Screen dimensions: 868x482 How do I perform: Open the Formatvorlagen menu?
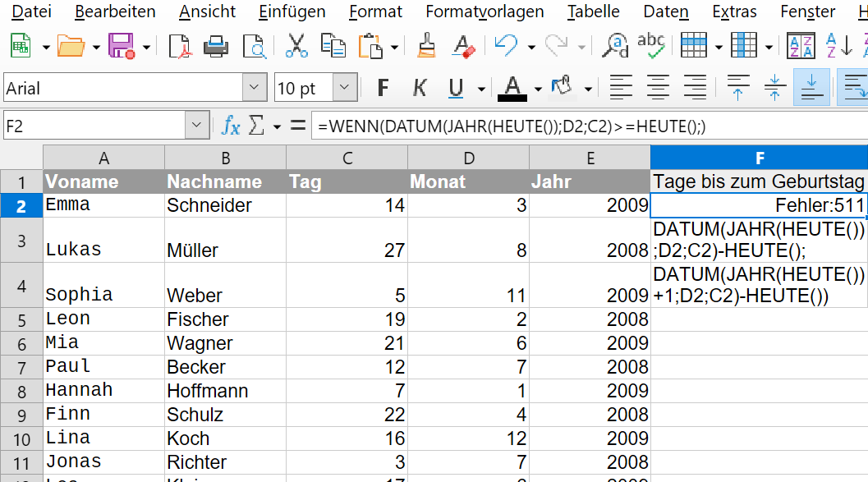tap(485, 11)
